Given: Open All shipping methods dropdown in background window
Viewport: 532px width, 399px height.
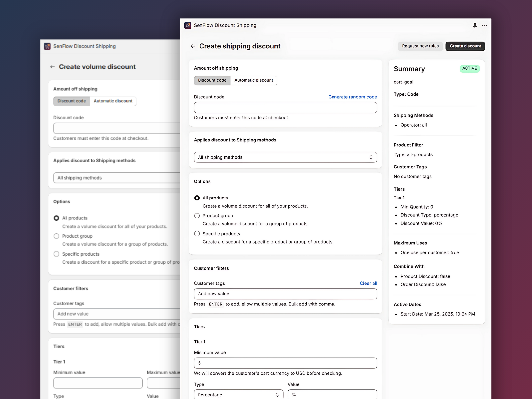Looking at the screenshot, I should tap(116, 178).
